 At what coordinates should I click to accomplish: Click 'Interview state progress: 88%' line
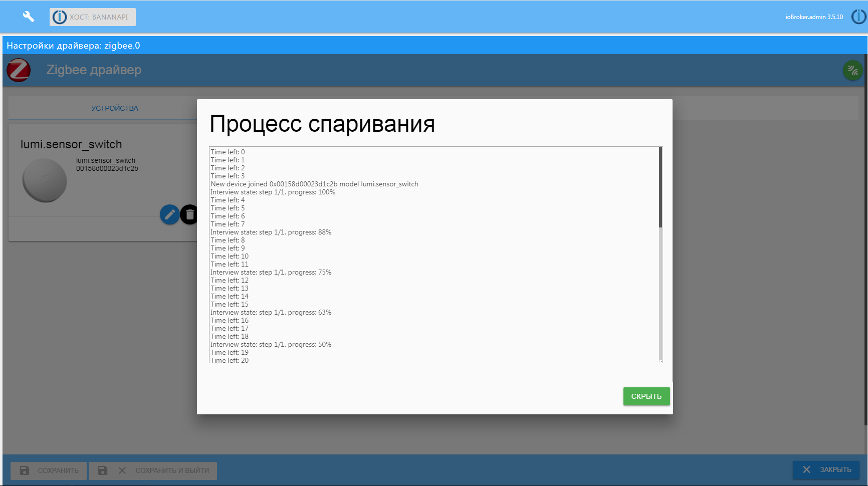click(x=271, y=232)
